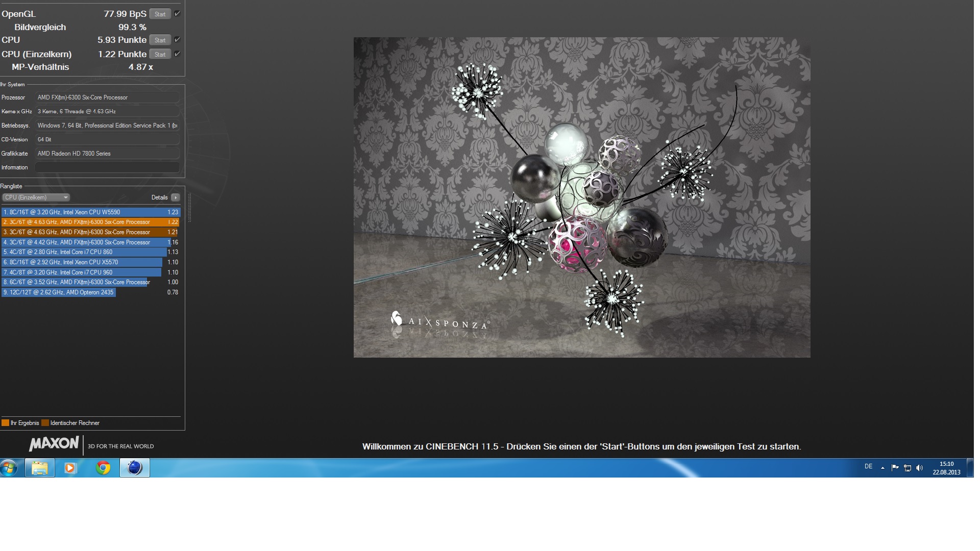
Task: Select the AMD Opteron 2435 ranking row
Action: 59,292
